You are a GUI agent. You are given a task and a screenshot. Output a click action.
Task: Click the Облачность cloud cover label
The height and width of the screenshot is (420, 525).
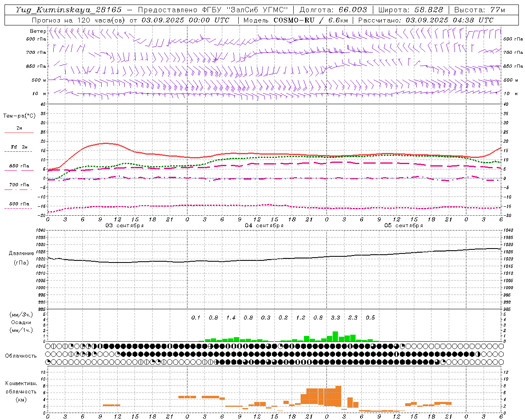tap(21, 356)
